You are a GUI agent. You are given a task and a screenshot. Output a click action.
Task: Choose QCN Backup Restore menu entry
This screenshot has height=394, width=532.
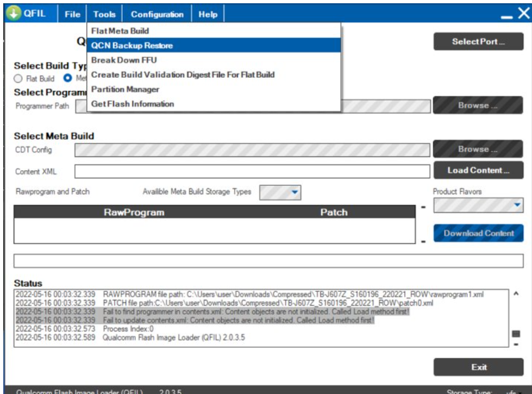(x=214, y=46)
